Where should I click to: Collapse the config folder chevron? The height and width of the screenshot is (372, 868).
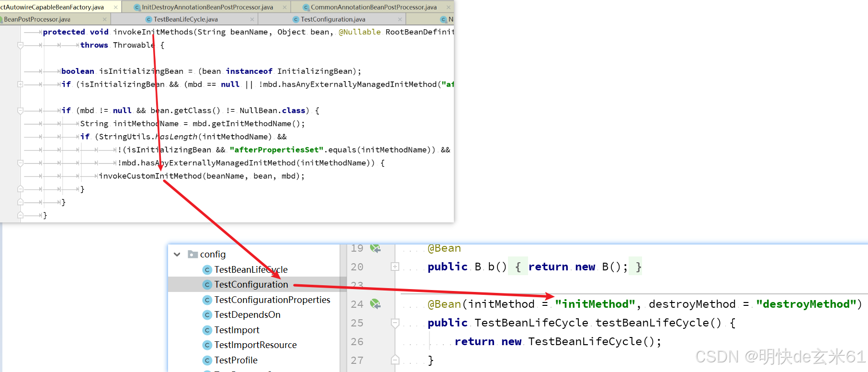click(177, 255)
